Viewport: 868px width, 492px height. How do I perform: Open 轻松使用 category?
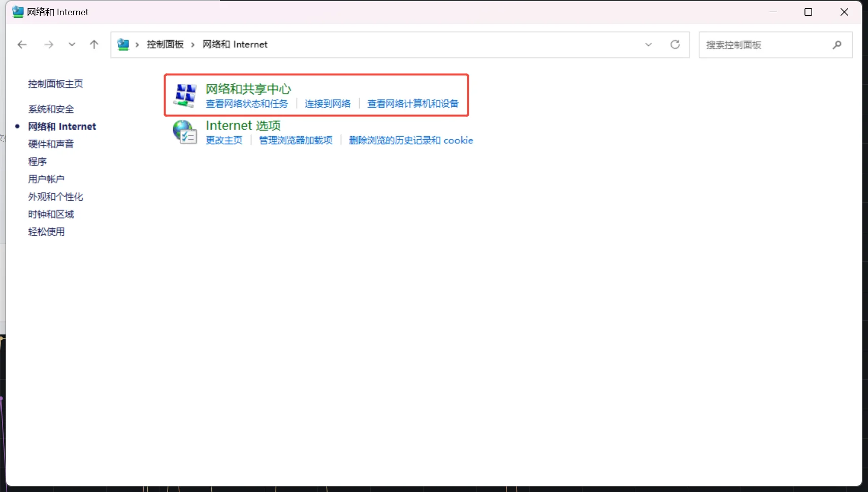point(46,232)
